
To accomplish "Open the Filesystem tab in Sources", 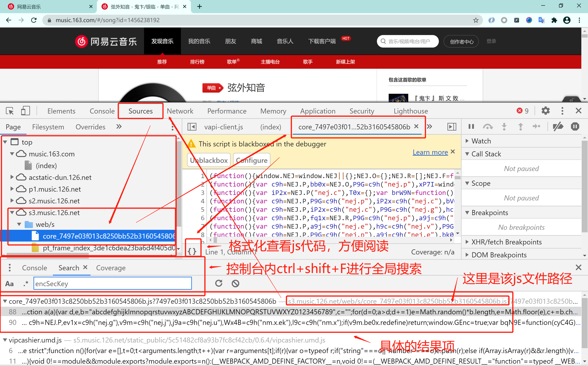I will click(48, 127).
